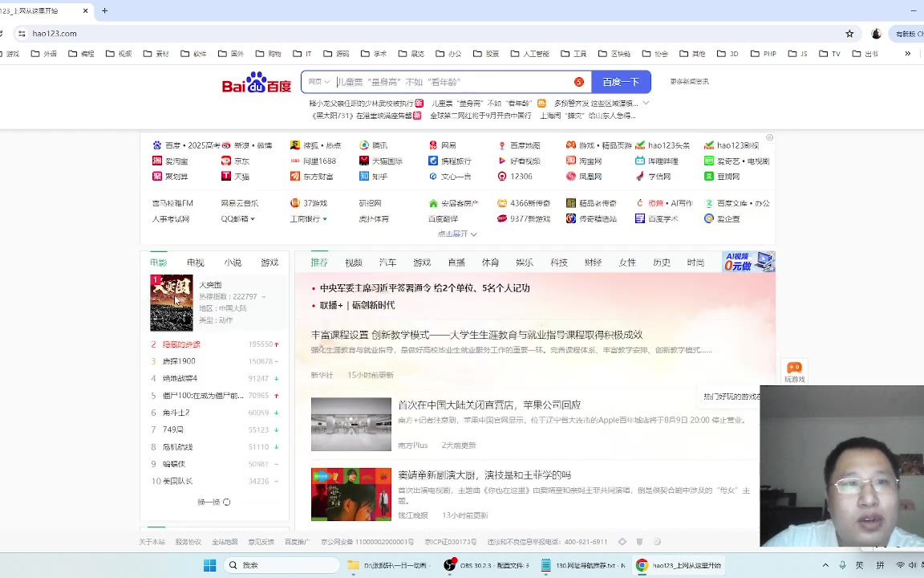
Task: Open the 阿里1688 icon
Action: (x=295, y=161)
